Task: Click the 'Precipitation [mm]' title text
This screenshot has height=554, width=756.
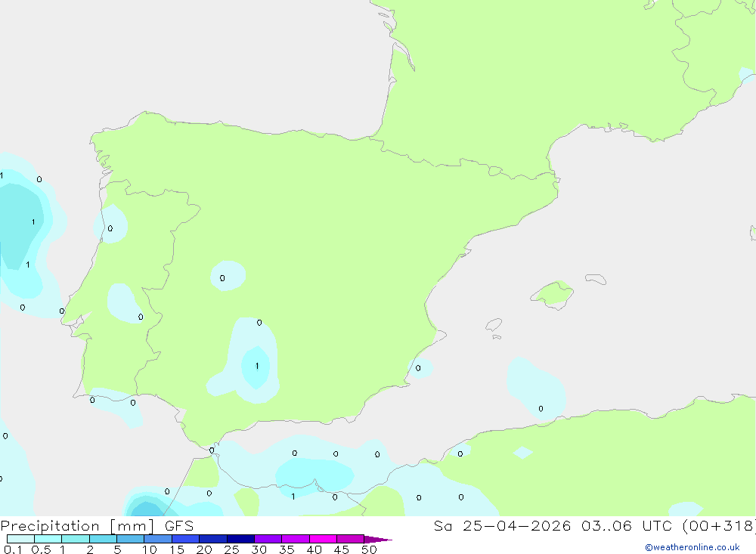Action: [77, 526]
